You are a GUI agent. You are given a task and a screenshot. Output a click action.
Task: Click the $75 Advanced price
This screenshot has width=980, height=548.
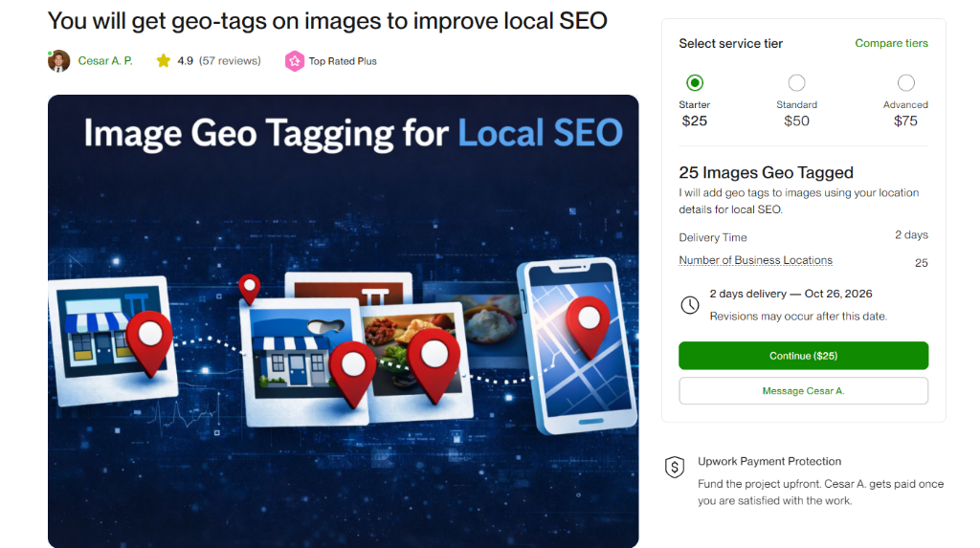coord(905,121)
